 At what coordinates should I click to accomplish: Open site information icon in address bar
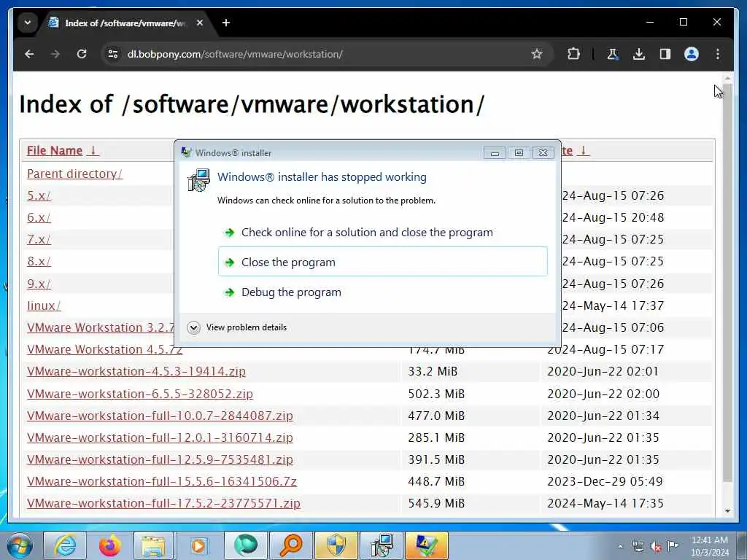click(113, 54)
